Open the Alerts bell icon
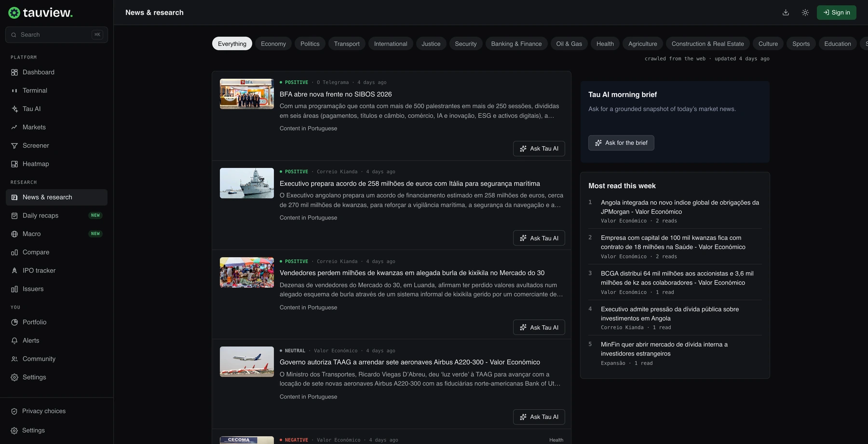 tap(14, 341)
